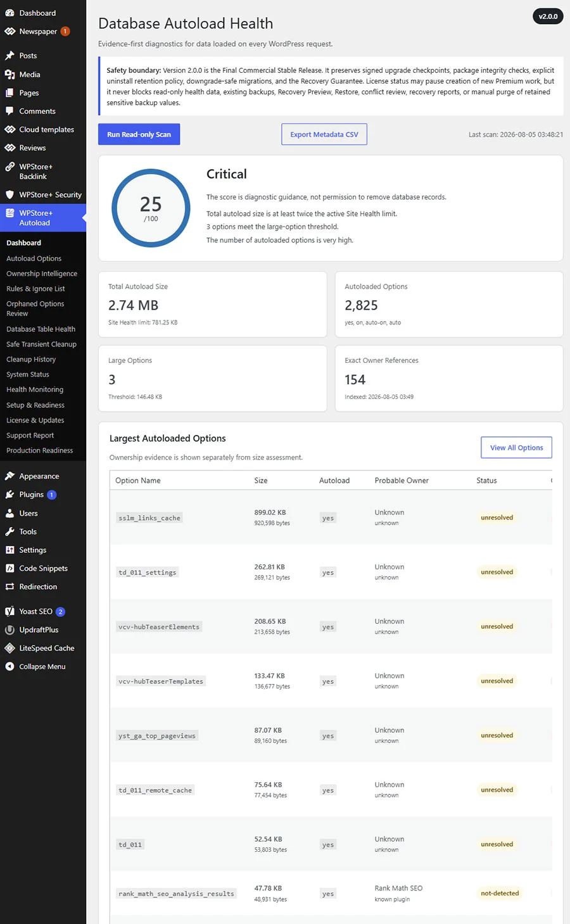Click the Probable Owner column header
The height and width of the screenshot is (924, 570).
click(402, 481)
